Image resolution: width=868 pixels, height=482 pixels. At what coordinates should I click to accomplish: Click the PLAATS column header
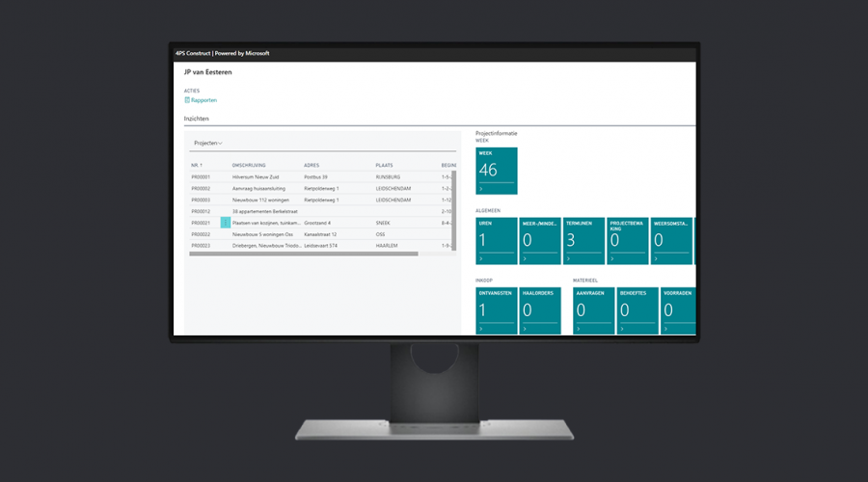(x=384, y=165)
